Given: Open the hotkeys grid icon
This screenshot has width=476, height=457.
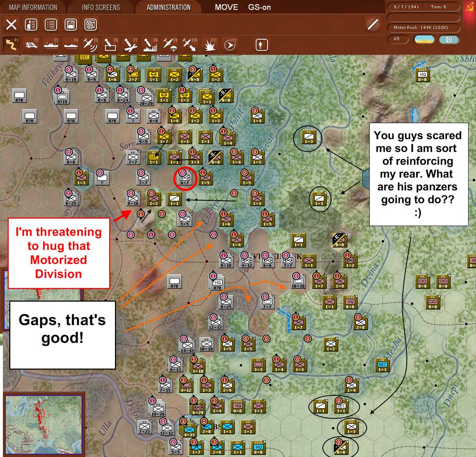Looking at the screenshot, I should (91, 24).
